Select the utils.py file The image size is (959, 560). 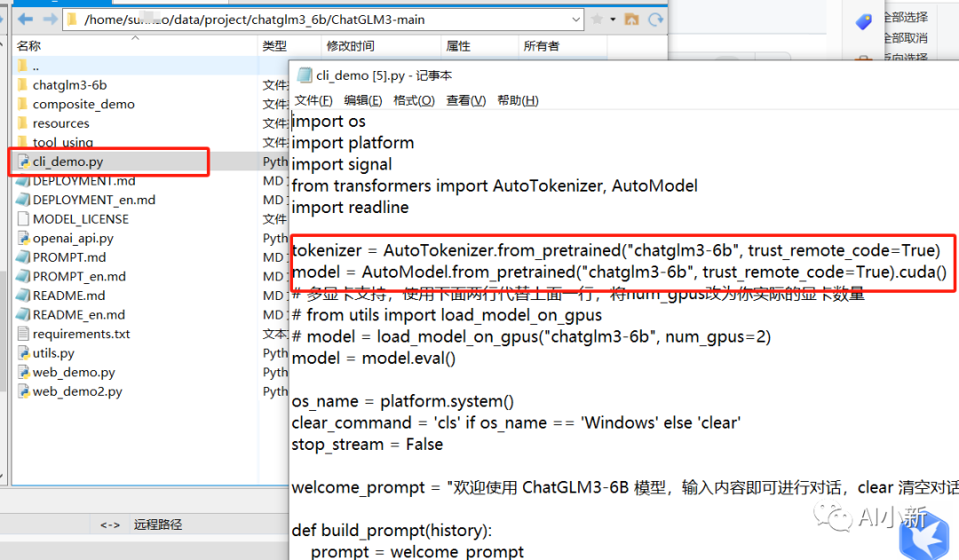click(53, 353)
